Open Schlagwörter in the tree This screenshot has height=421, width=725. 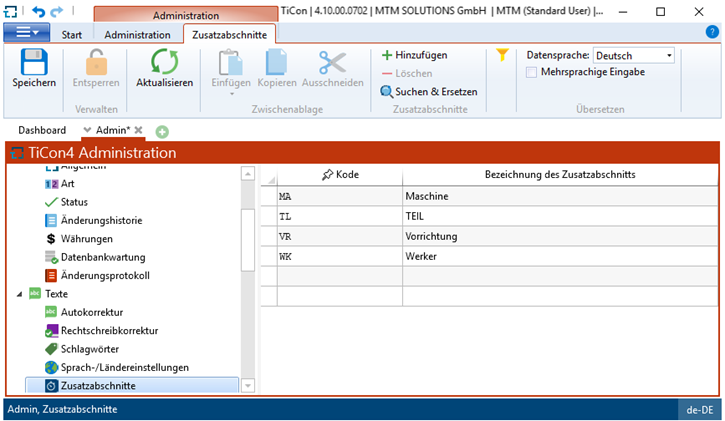(90, 349)
